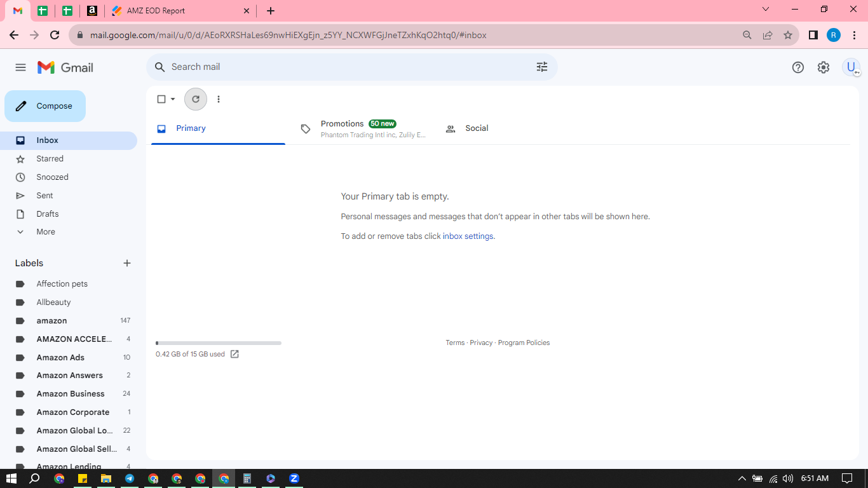Screen dimensions: 868x488
Task: Open the Amazon Global Sell... label
Action: [x=69, y=449]
